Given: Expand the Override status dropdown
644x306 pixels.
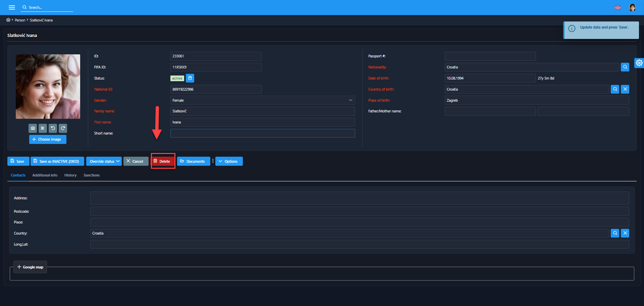Looking at the screenshot, I should (104, 161).
